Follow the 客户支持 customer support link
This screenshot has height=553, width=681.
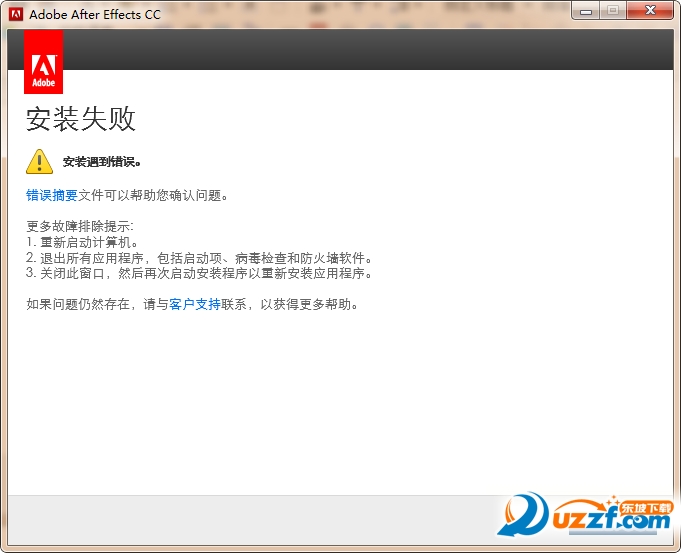coord(195,304)
